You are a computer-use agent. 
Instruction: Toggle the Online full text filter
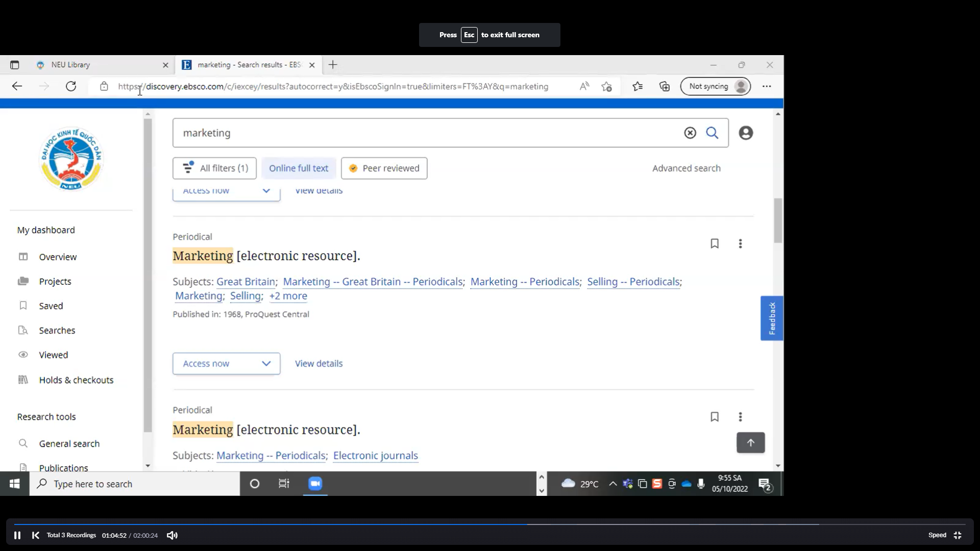point(299,168)
